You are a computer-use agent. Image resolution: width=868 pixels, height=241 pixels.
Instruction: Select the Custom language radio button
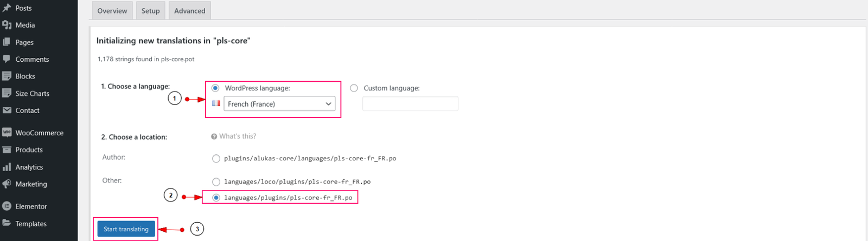tap(354, 88)
